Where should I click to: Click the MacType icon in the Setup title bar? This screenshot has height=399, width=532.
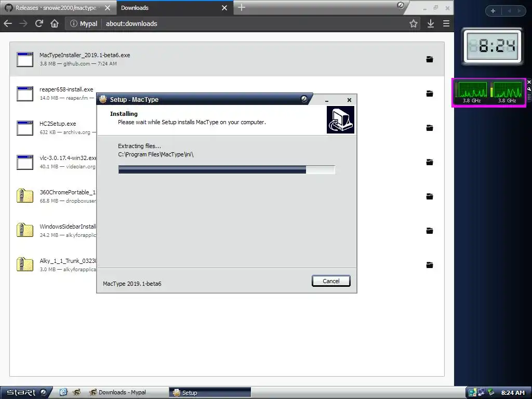(103, 99)
